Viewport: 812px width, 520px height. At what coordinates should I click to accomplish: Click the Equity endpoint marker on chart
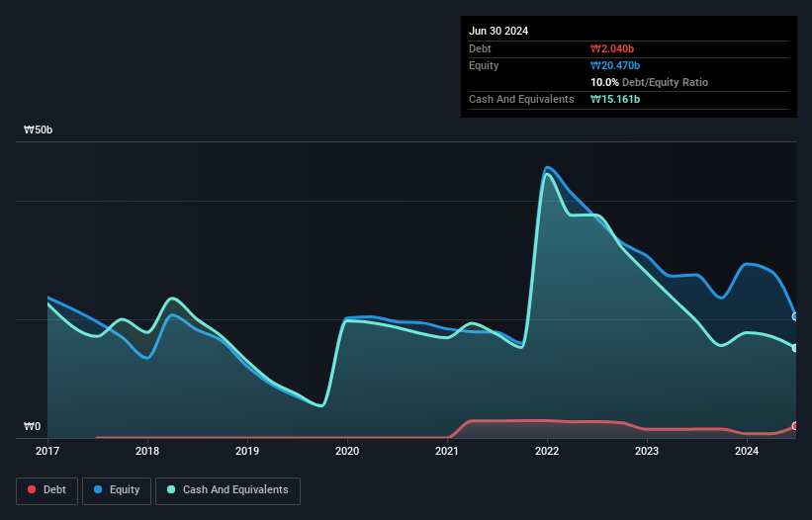click(x=795, y=316)
